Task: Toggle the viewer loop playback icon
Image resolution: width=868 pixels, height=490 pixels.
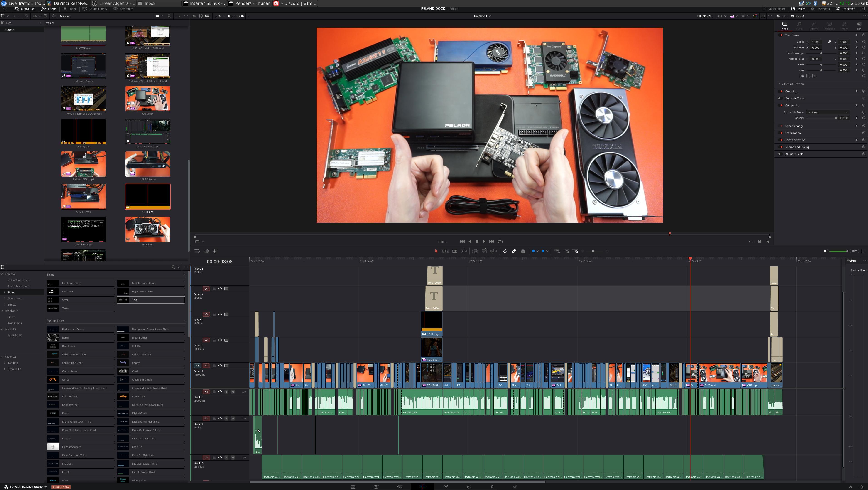Action: [x=500, y=241]
